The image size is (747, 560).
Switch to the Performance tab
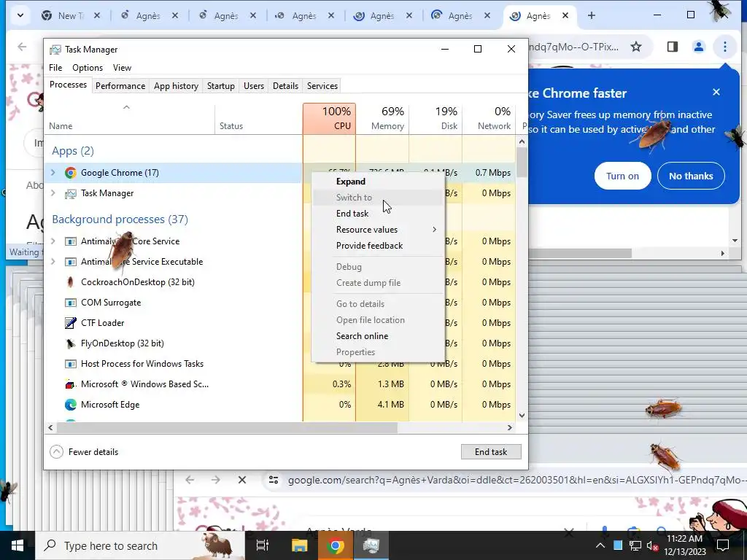point(120,86)
